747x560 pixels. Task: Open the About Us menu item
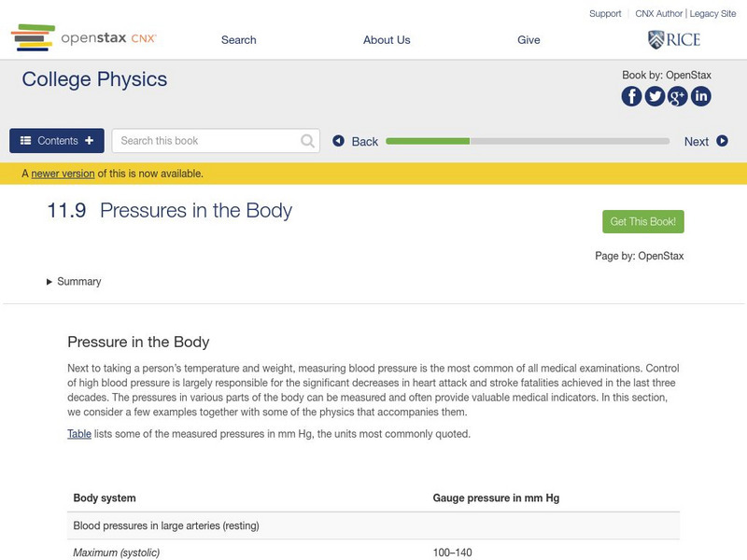point(387,40)
